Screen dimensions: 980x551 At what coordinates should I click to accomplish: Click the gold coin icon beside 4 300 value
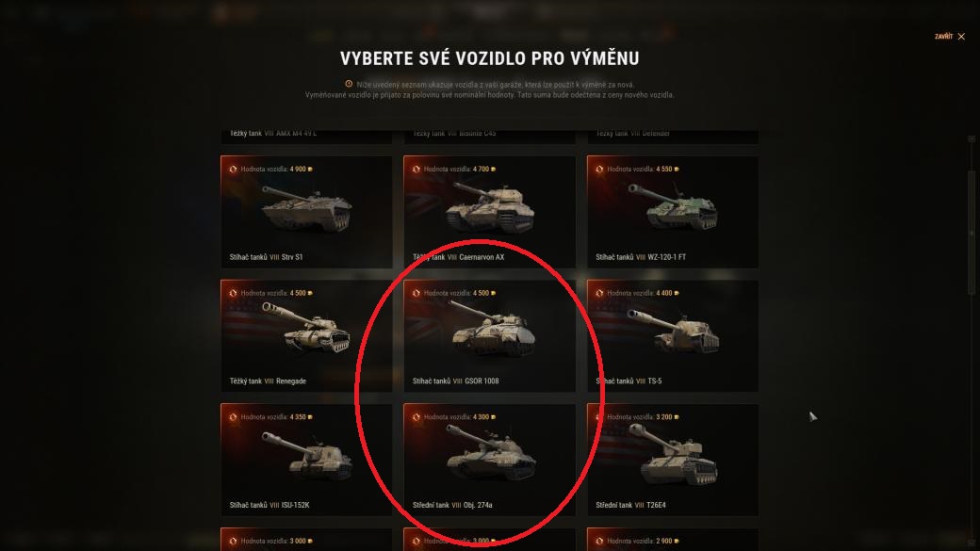coord(493,417)
